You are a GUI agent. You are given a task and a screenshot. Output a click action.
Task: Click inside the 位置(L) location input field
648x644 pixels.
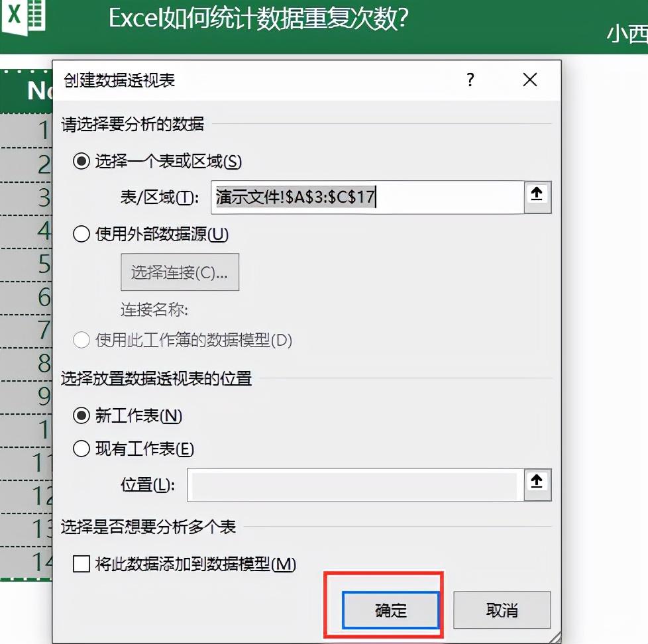click(355, 484)
